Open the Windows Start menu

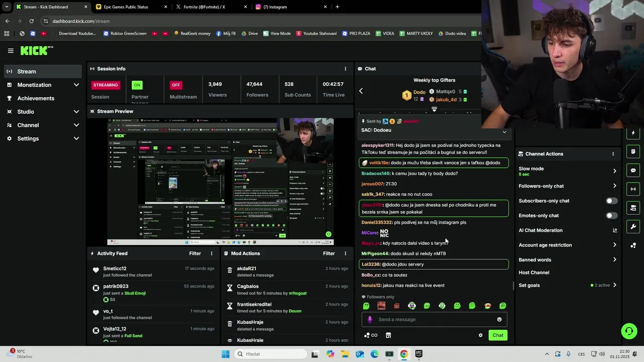(225, 354)
